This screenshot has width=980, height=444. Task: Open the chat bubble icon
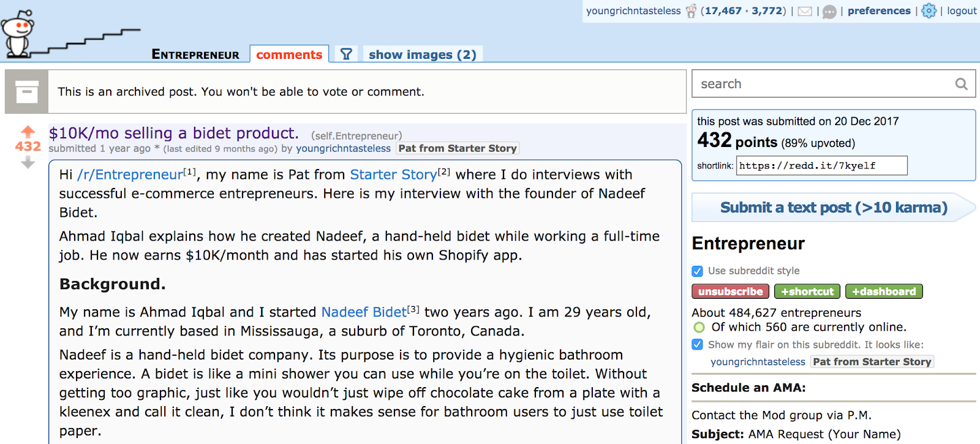point(829,12)
